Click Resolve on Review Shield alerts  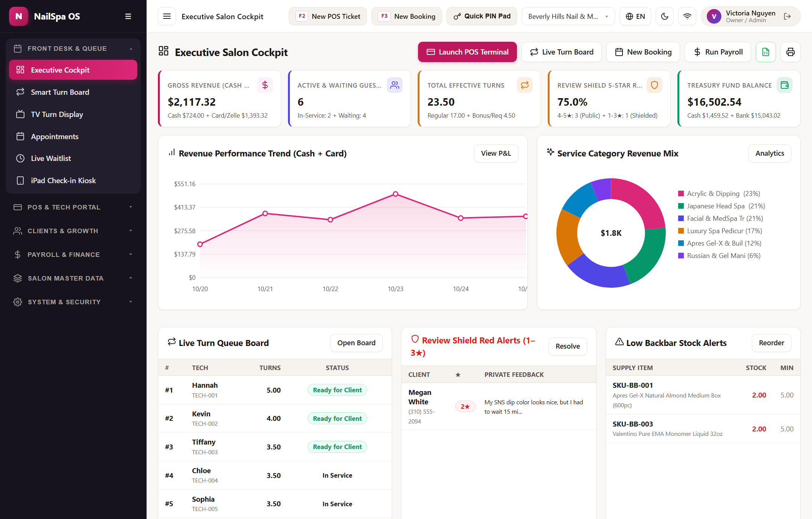coord(568,346)
